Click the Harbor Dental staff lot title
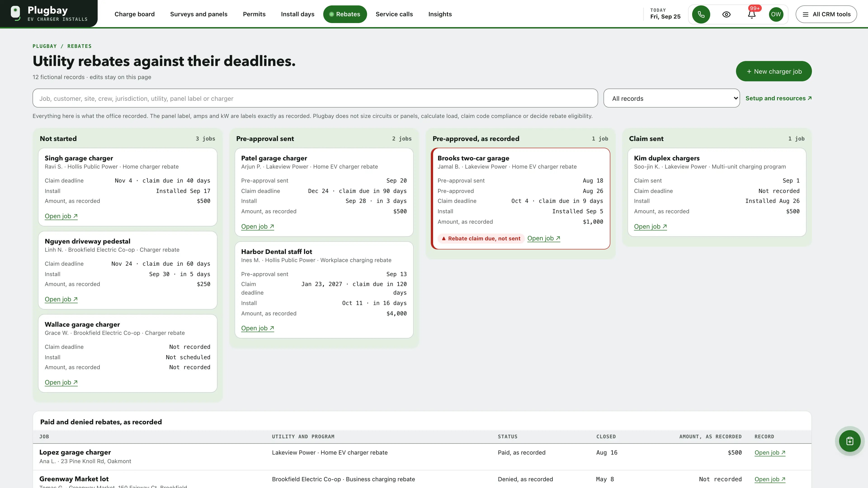 276,252
